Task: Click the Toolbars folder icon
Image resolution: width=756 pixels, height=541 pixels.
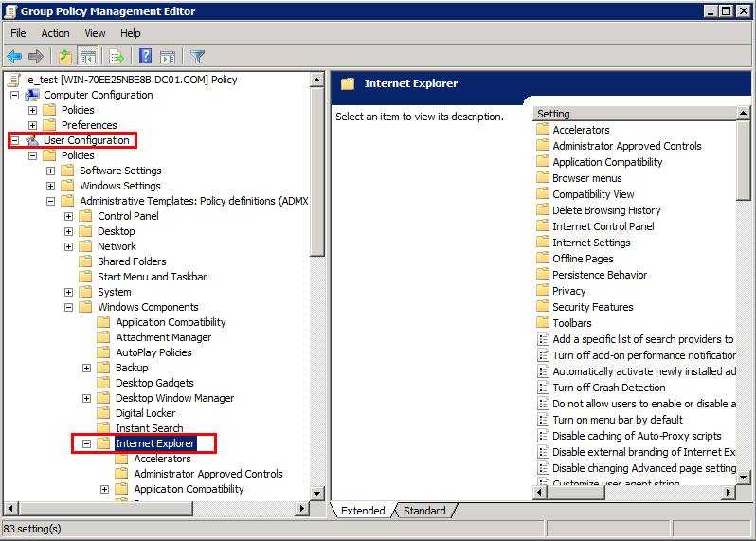Action: (543, 322)
